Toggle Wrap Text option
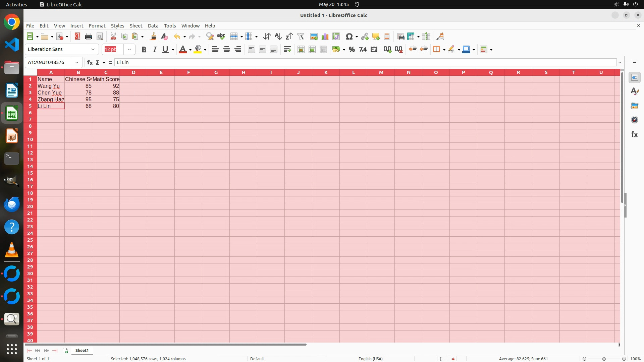Screen dimensions: 644x362 pyautogui.click(x=287, y=50)
